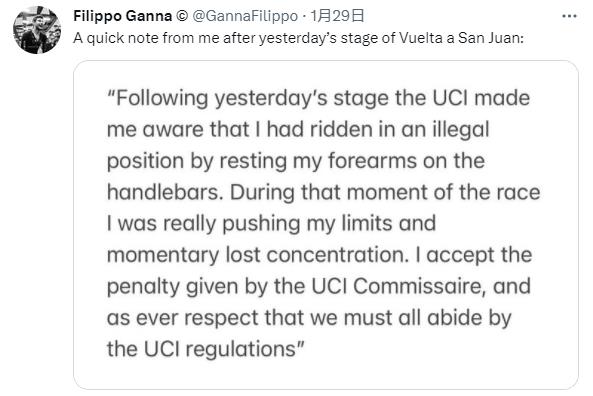Click the closing line 'the UCI regulations'
The image size is (593, 396).
(x=205, y=349)
